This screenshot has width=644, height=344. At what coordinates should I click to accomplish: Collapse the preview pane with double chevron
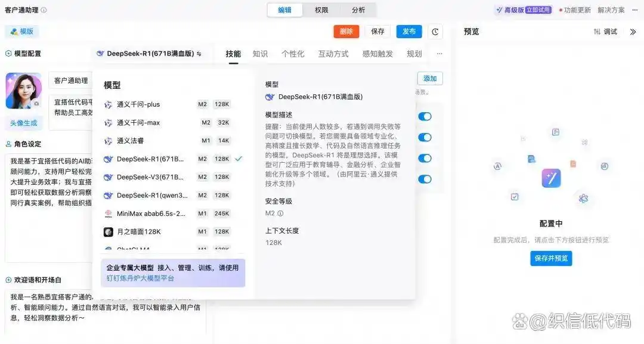634,32
